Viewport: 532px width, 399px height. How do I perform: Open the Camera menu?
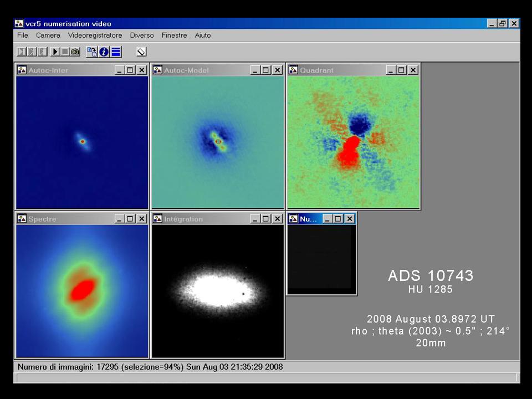[48, 35]
